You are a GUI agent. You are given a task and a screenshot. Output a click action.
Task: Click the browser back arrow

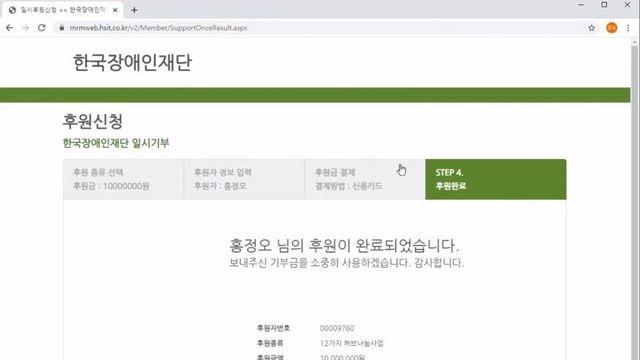click(x=9, y=28)
